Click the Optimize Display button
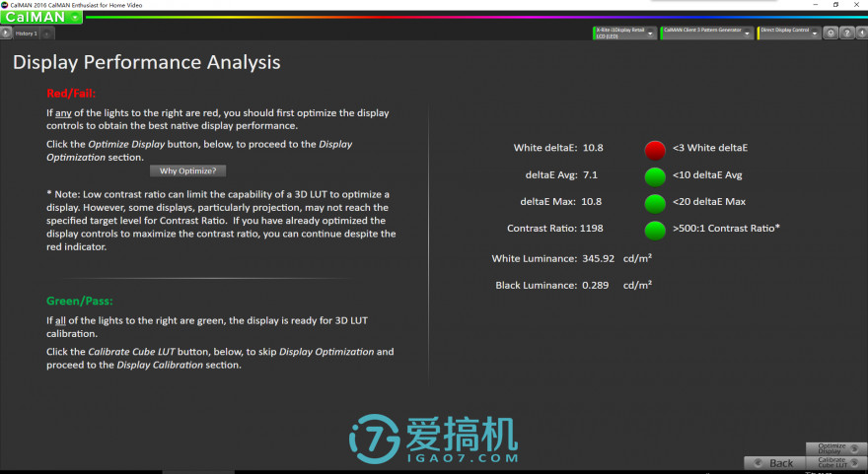 coord(835,448)
